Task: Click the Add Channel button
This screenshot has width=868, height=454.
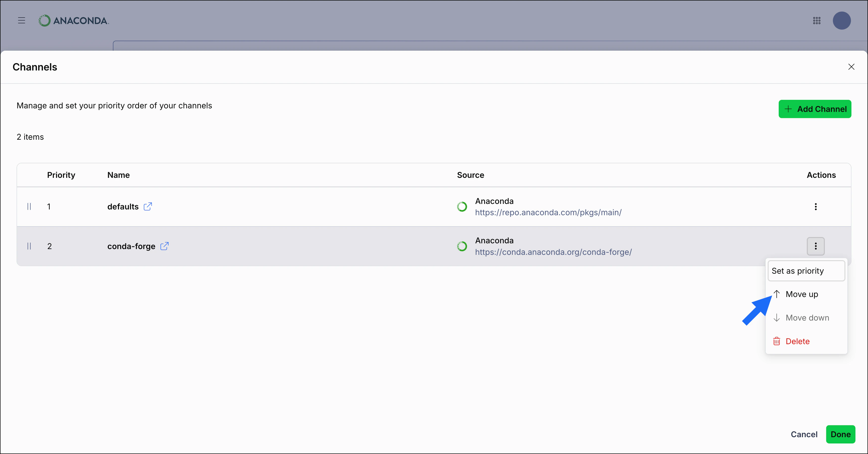Action: click(x=815, y=109)
